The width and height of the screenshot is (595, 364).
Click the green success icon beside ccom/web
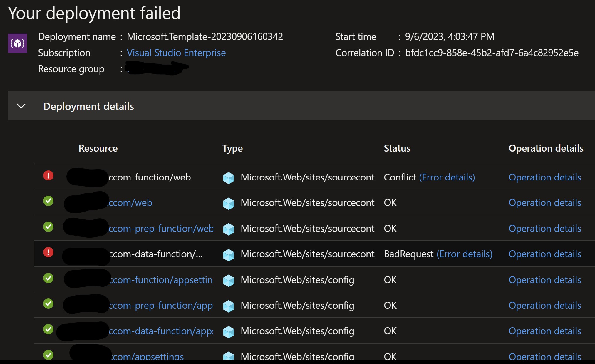coord(48,201)
